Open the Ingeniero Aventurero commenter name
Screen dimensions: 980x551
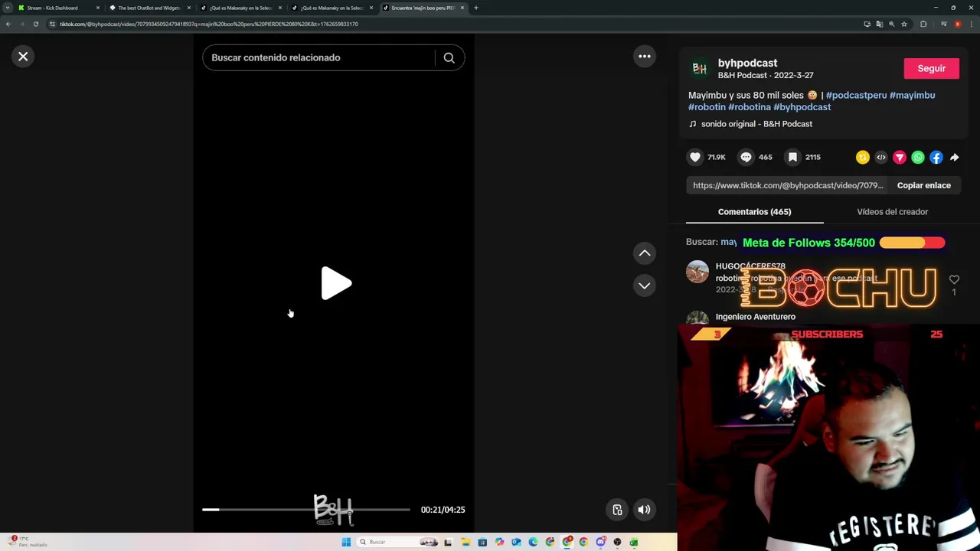click(x=755, y=317)
